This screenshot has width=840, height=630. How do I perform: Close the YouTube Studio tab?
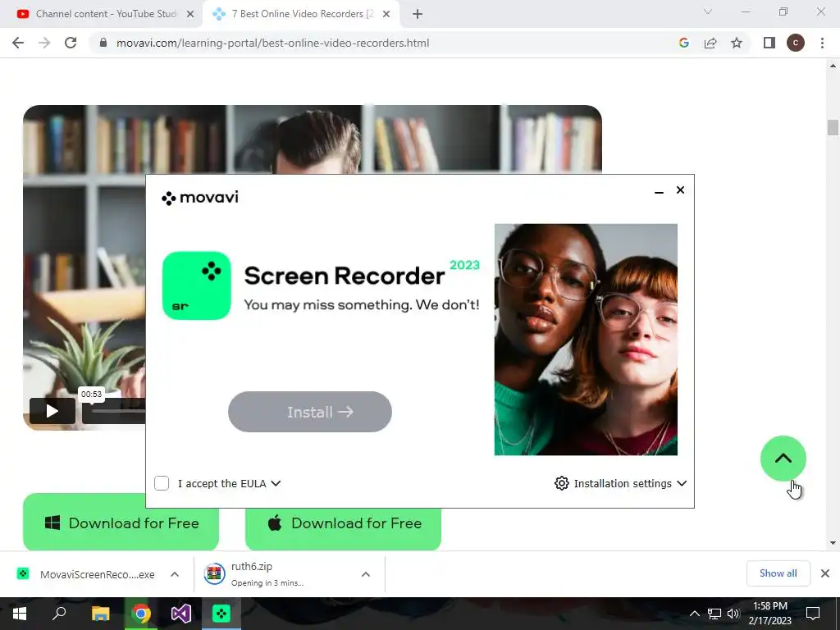(x=190, y=14)
